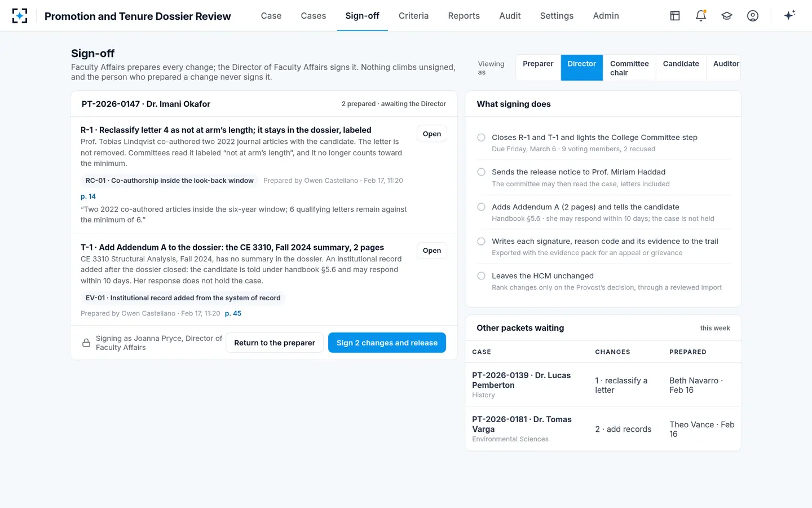Follow the p. 14 page link

88,196
